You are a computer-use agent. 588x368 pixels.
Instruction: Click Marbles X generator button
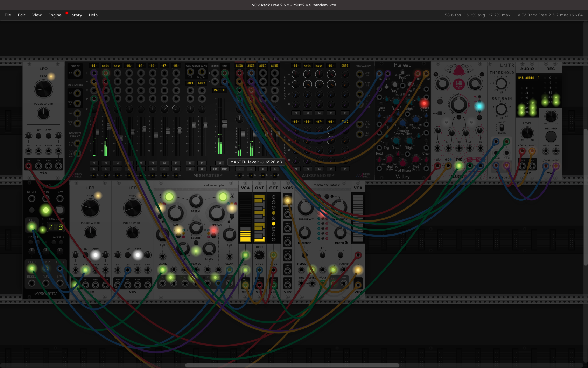click(x=223, y=197)
